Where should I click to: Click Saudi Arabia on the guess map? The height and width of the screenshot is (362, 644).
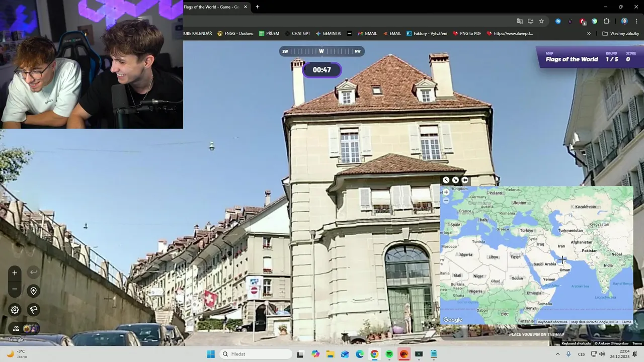(545, 264)
